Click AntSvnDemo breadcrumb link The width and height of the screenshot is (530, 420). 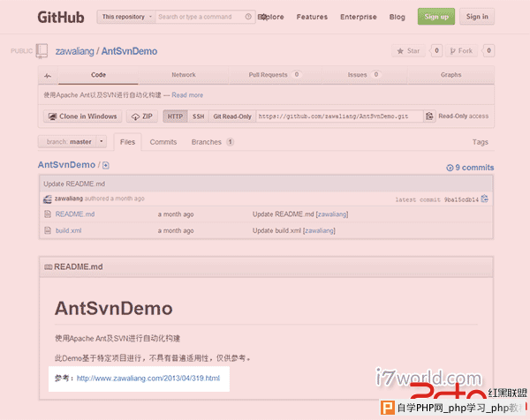(x=66, y=165)
